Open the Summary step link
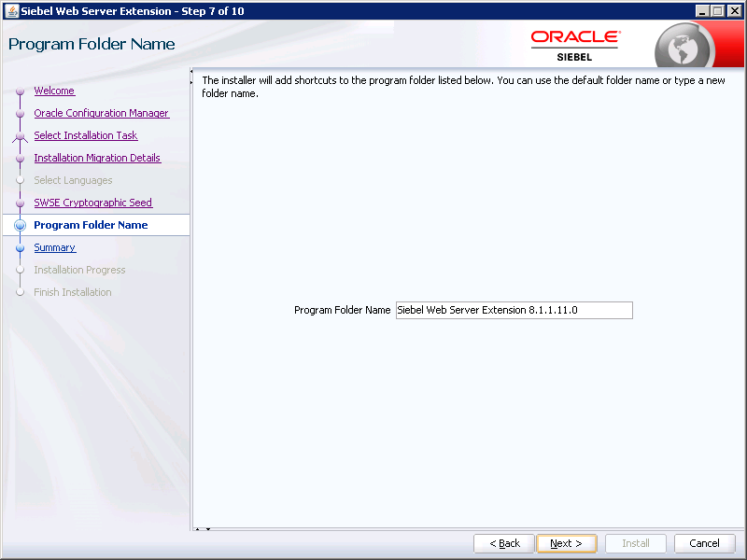 coord(55,247)
